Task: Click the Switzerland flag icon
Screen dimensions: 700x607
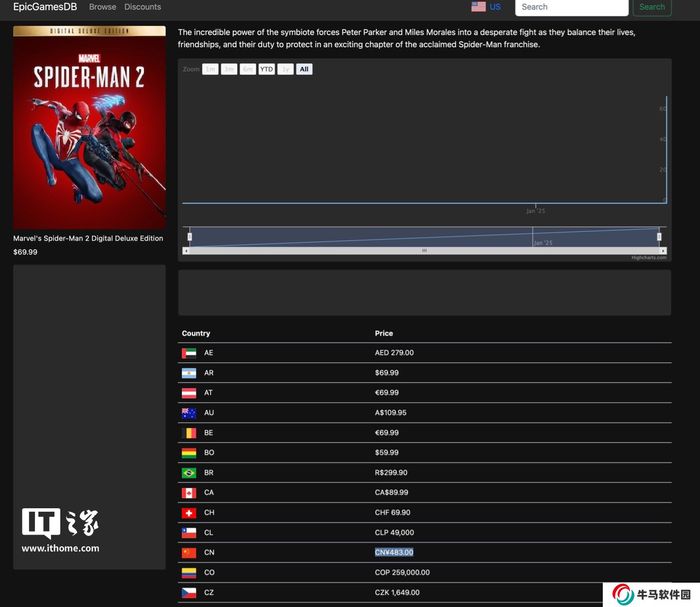Action: (x=189, y=513)
